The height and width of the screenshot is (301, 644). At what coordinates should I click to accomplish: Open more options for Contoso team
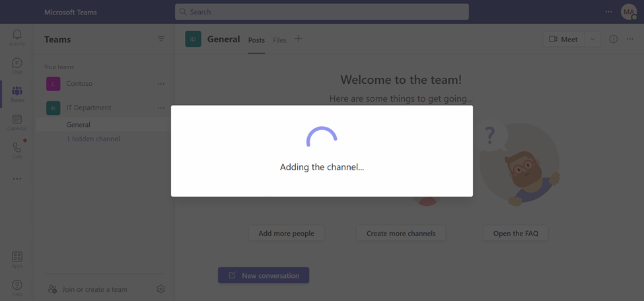click(161, 84)
